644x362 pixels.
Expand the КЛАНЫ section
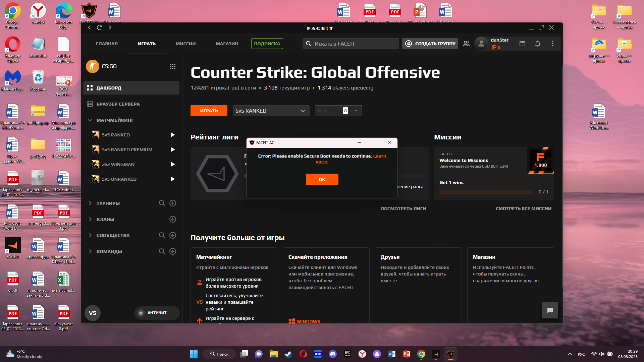[x=90, y=219]
